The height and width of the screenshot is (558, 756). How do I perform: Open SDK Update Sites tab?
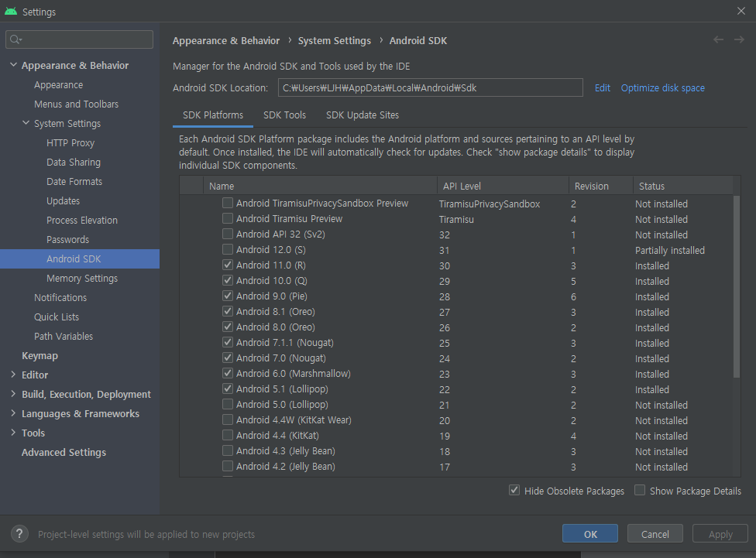(363, 115)
